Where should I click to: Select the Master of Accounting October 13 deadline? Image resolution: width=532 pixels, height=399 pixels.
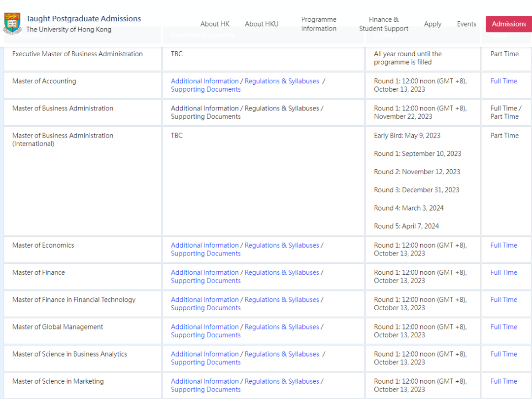[420, 85]
